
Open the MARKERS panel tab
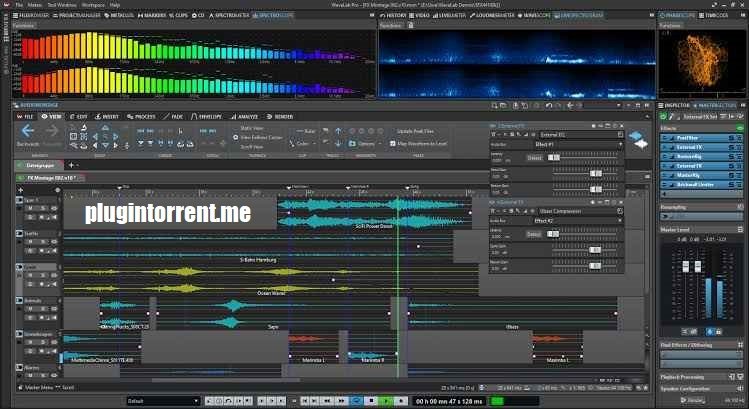click(150, 15)
